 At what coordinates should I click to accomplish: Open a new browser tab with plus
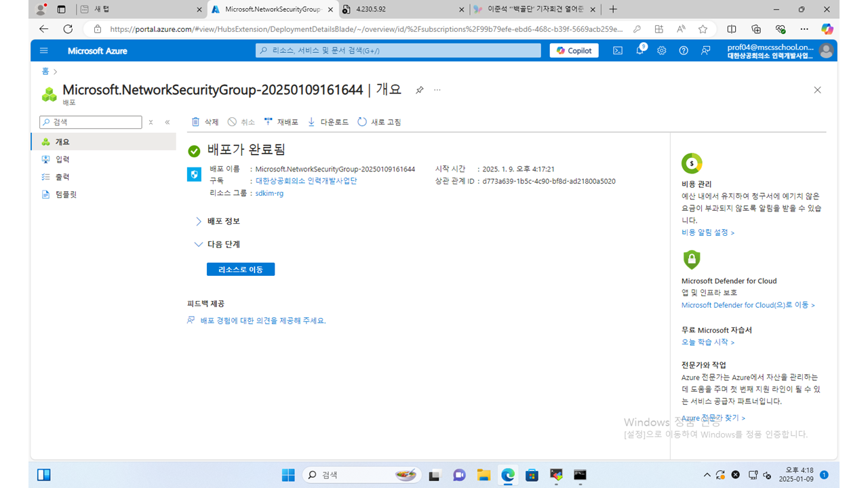(613, 9)
